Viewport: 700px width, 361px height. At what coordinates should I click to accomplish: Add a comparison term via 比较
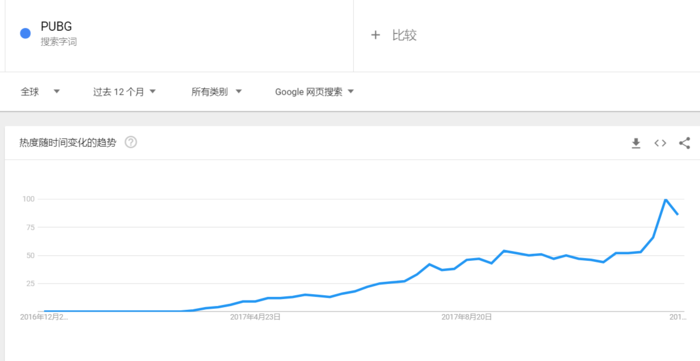coord(404,35)
